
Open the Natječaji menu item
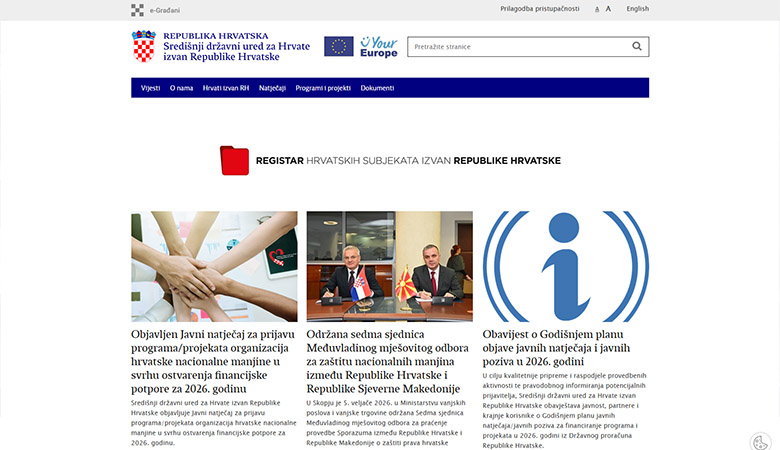point(272,88)
